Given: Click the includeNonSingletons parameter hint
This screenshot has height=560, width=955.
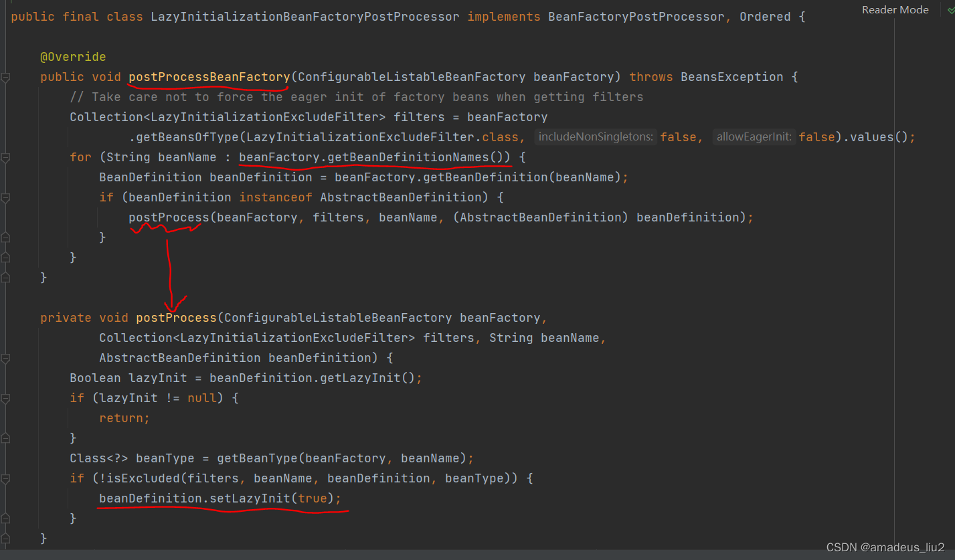Looking at the screenshot, I should [596, 137].
